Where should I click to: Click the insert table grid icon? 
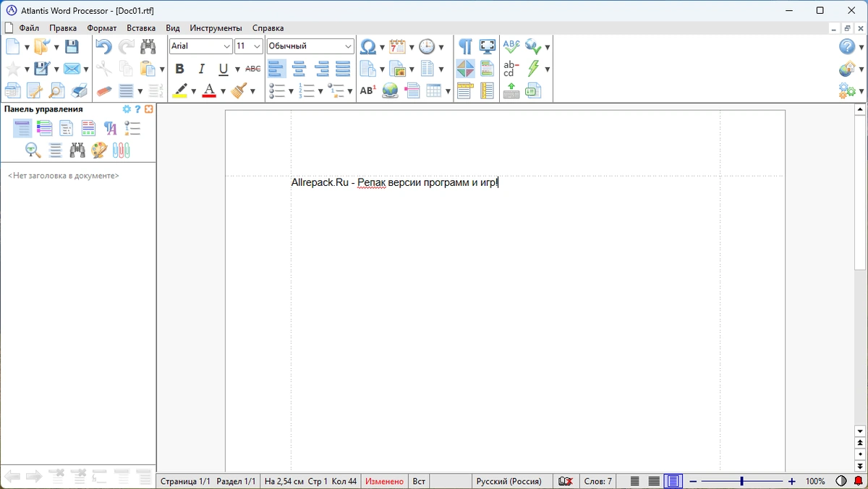coord(433,90)
